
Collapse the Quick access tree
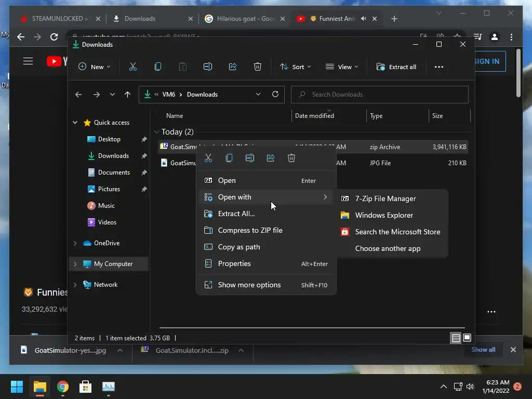(x=75, y=123)
